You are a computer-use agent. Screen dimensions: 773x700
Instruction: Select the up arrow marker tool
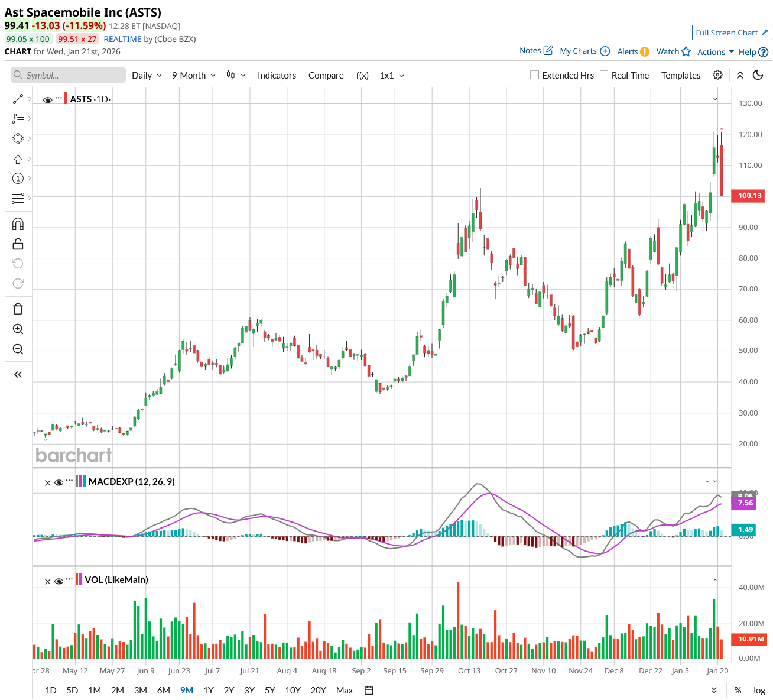pos(18,159)
